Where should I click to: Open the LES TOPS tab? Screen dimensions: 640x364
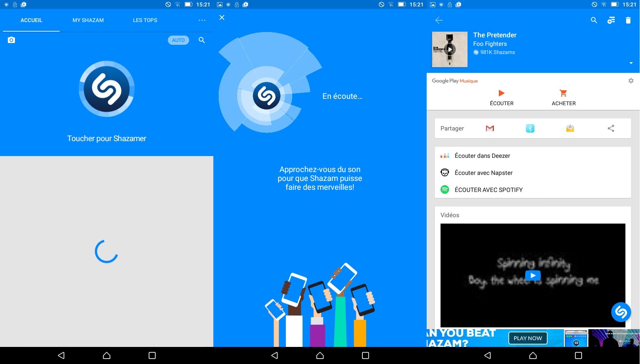pyautogui.click(x=145, y=20)
